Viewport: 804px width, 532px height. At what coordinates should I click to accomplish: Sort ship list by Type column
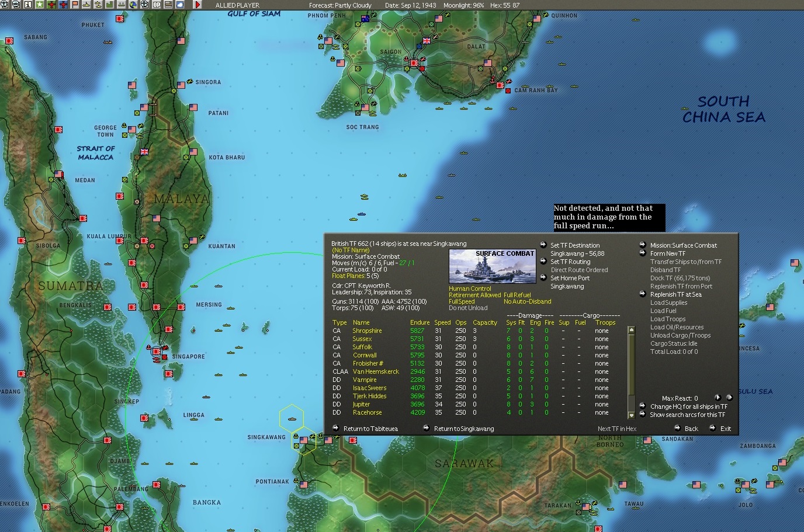coord(339,322)
